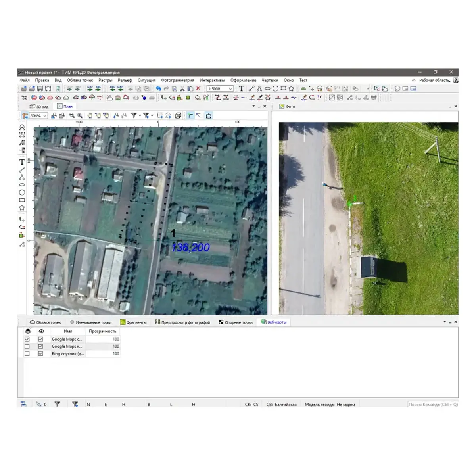Open the 1:5000 scale dropdown
The image size is (476, 476).
click(230, 89)
